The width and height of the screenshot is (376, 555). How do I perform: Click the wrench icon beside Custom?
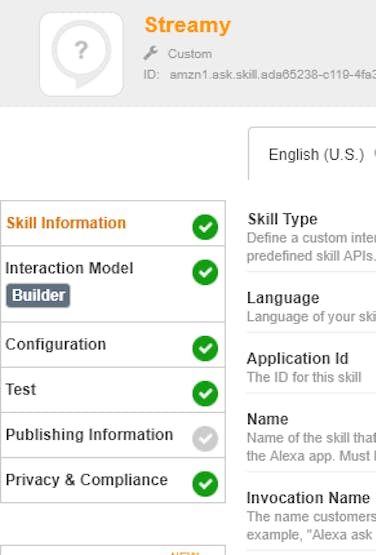coord(151,53)
